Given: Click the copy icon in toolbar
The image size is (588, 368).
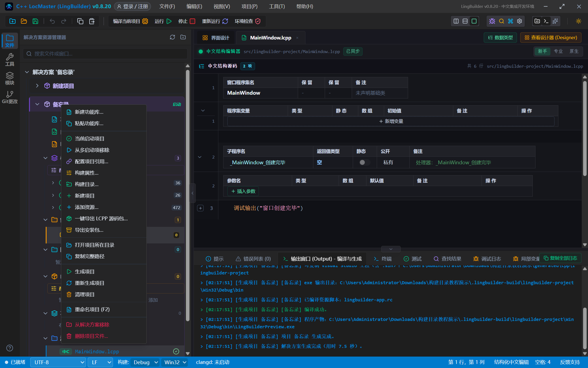Looking at the screenshot, I should (x=80, y=21).
